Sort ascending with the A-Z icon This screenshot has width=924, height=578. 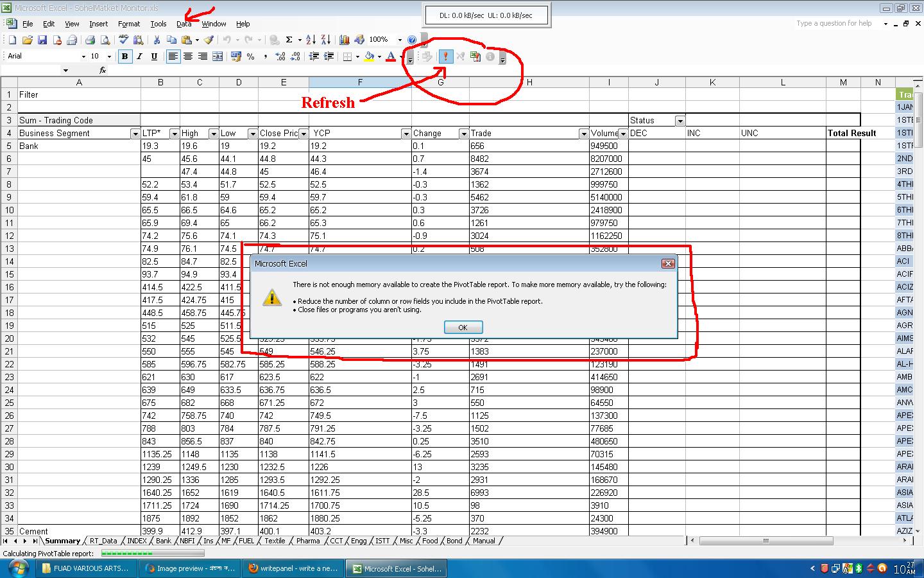click(x=311, y=40)
